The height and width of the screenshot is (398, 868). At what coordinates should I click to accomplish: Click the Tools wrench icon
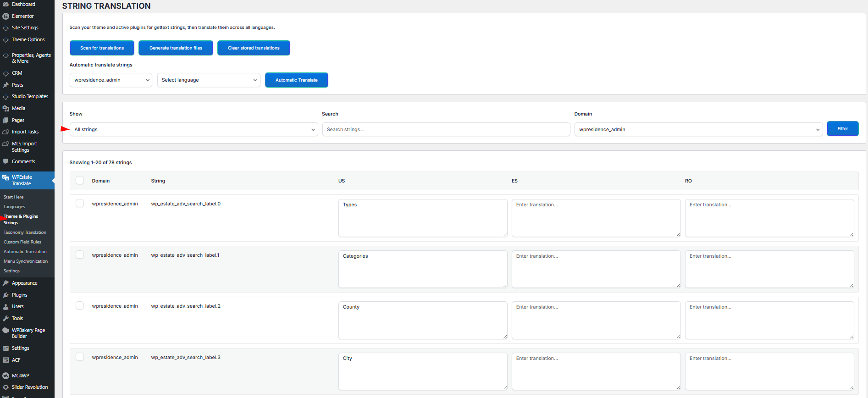6,318
